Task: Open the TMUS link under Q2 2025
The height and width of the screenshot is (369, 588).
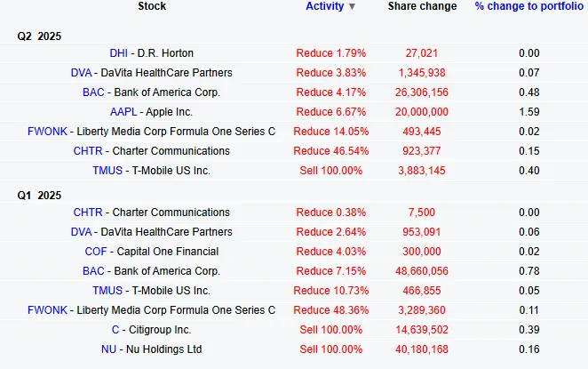Action: click(x=107, y=171)
